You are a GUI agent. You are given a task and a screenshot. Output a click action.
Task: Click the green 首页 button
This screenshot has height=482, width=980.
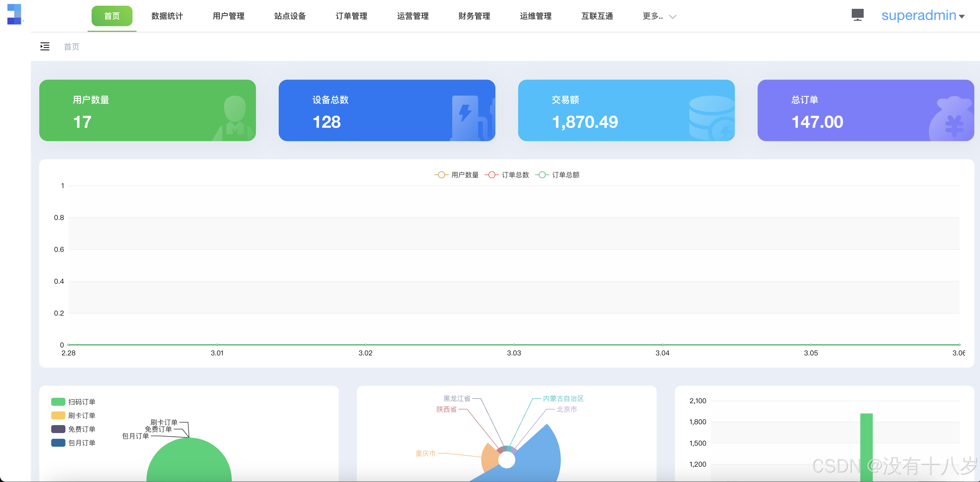pyautogui.click(x=112, y=16)
